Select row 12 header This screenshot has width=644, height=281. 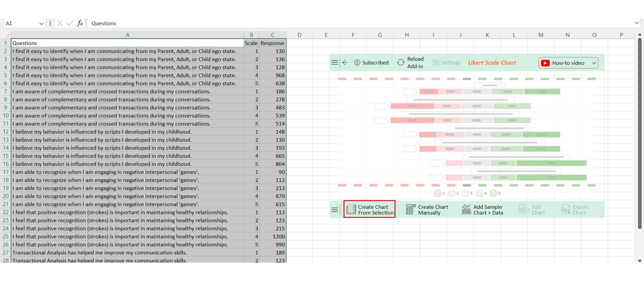click(x=6, y=132)
